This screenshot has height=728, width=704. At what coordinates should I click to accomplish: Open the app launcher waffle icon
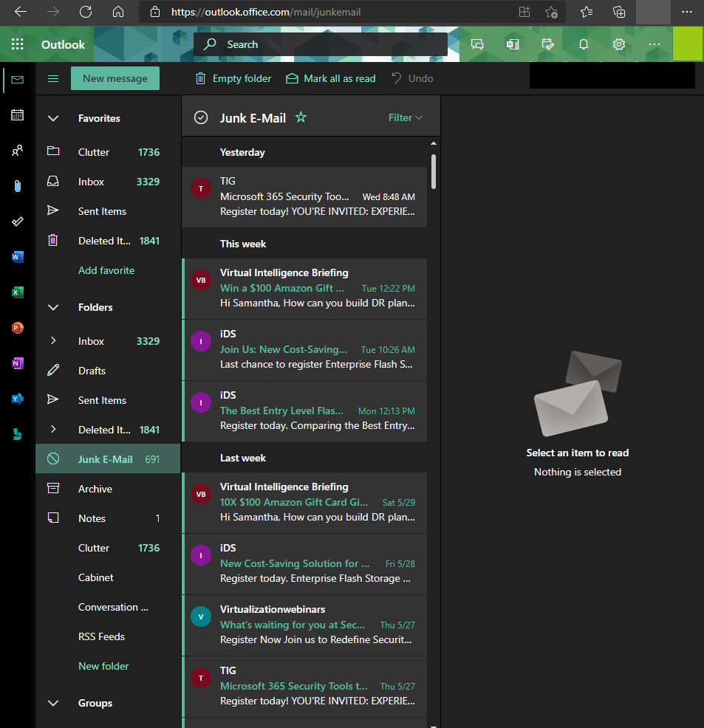tap(17, 44)
